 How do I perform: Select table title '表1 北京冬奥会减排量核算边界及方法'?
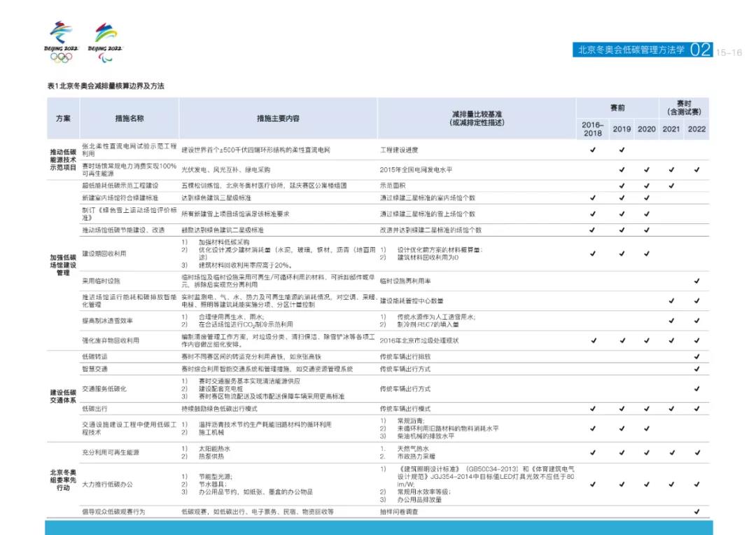(x=106, y=86)
